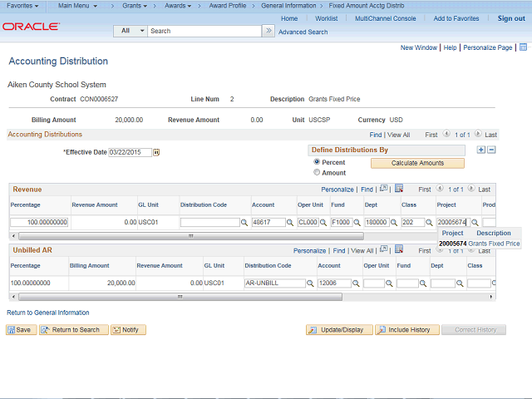Open the Help link

pyautogui.click(x=450, y=48)
